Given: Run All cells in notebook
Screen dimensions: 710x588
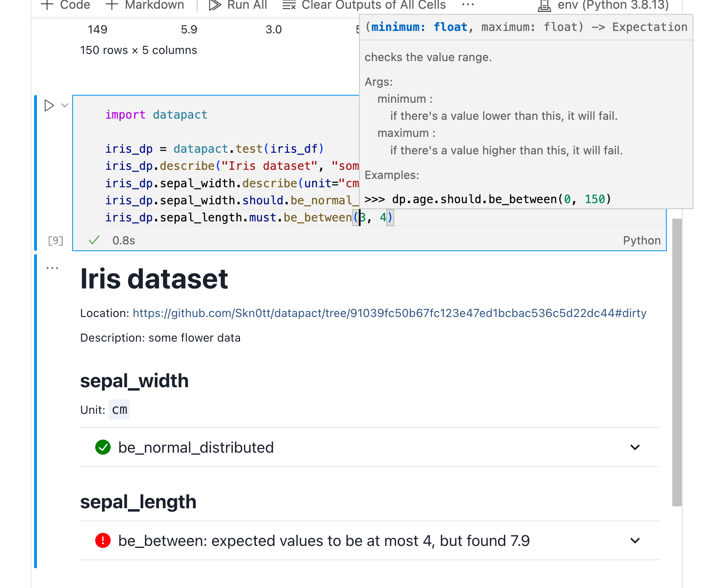Looking at the screenshot, I should tap(238, 5).
